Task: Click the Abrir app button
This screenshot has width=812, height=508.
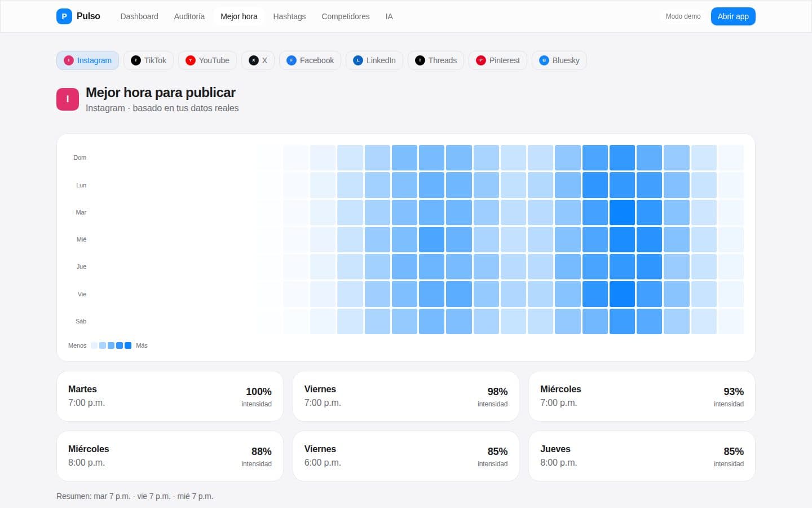Action: tap(733, 16)
